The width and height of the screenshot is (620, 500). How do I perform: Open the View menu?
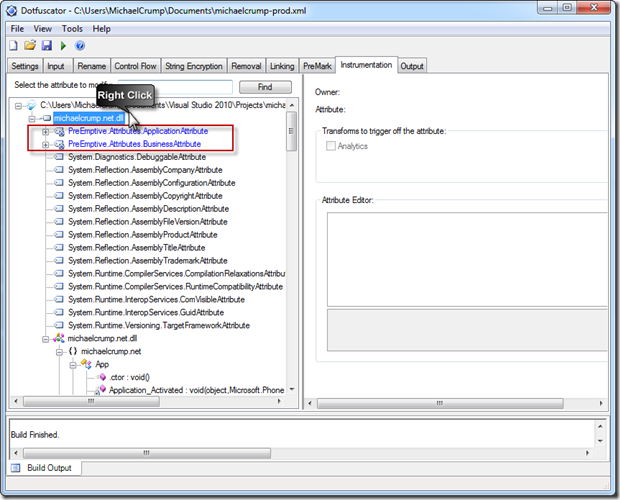pos(42,29)
